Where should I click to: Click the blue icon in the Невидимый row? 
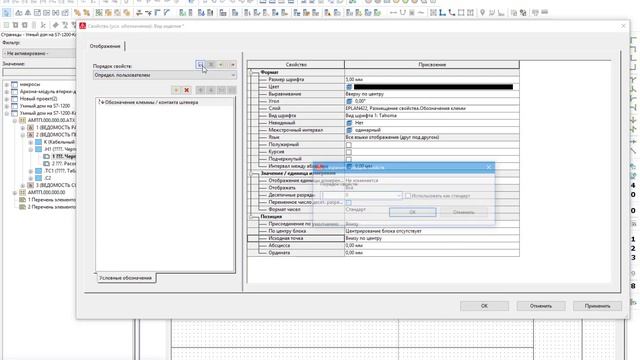click(x=349, y=123)
